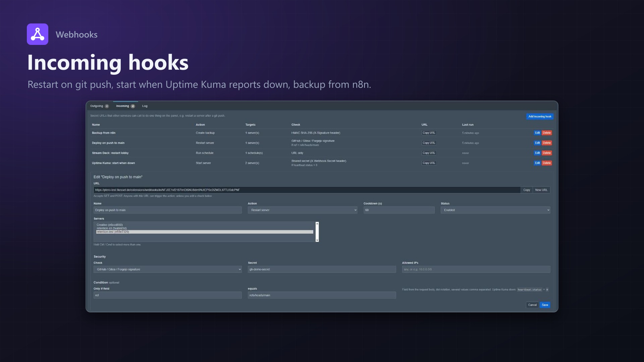644x362 pixels.
Task: Copy URL for Uptime Kuma hook
Action: pos(429,163)
